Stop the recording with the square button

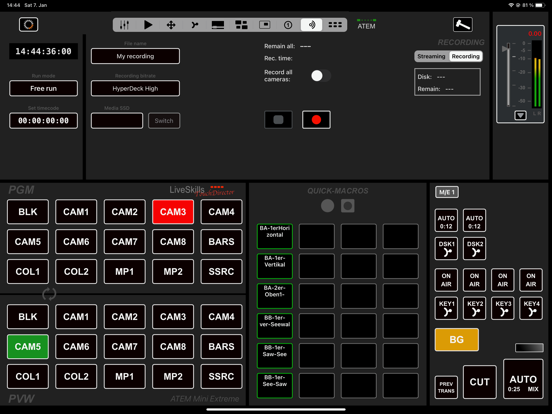278,120
